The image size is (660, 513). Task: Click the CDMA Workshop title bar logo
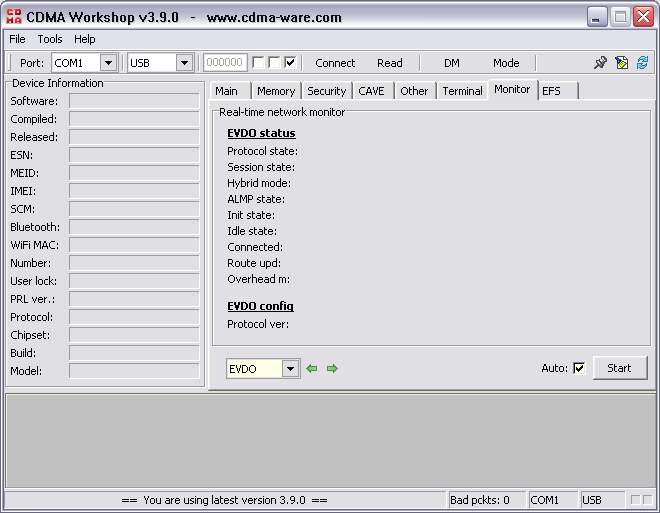[14, 17]
